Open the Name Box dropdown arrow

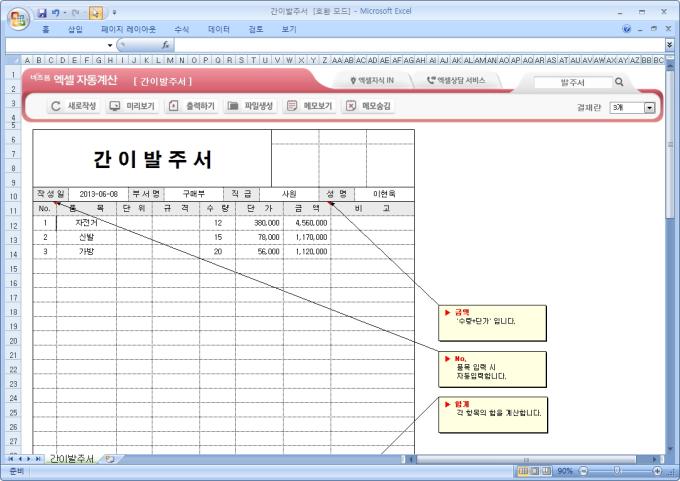pos(110,45)
